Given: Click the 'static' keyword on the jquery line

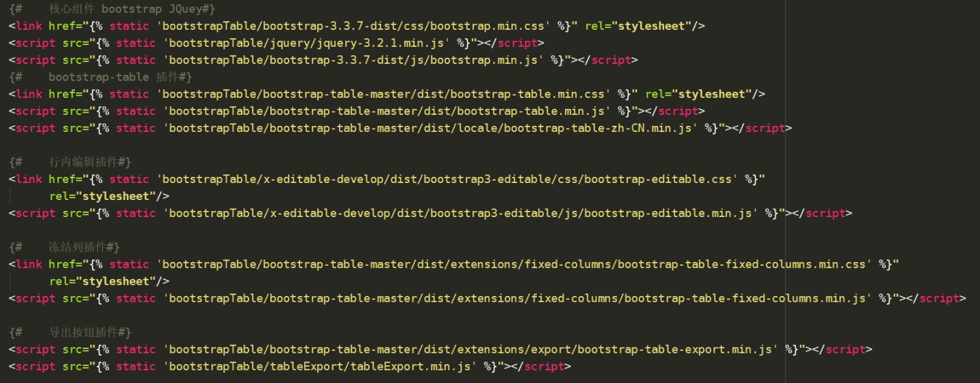Looking at the screenshot, I should (136, 43).
